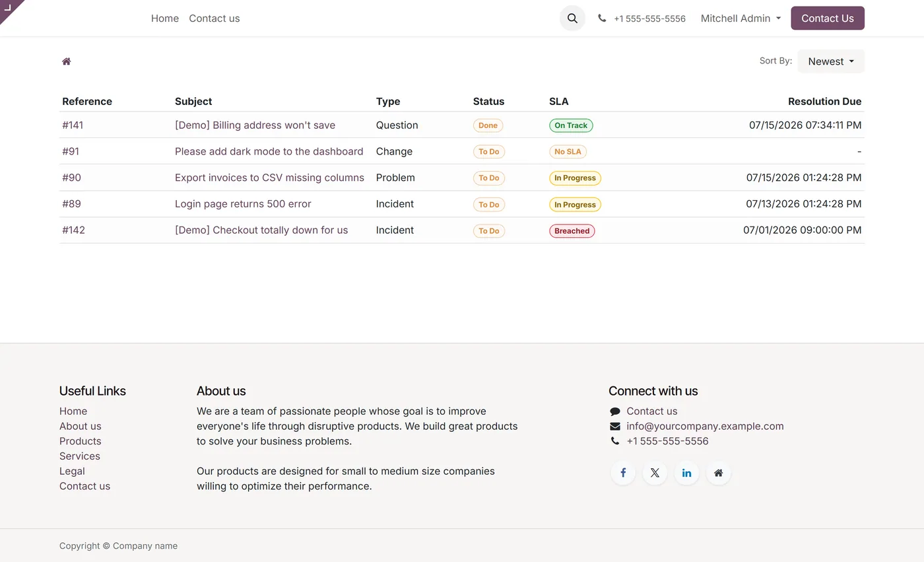The height and width of the screenshot is (562, 924).
Task: Open the Facebook social icon
Action: coord(623,473)
